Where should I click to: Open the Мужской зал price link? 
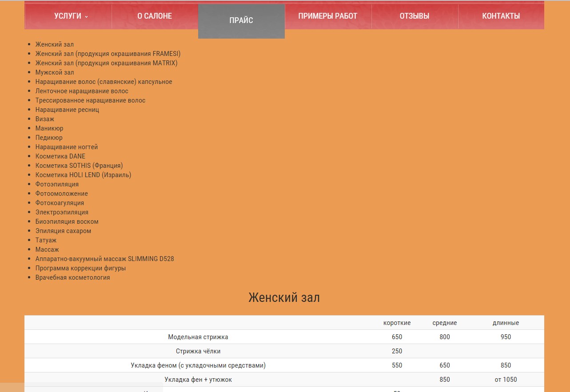[x=55, y=72]
